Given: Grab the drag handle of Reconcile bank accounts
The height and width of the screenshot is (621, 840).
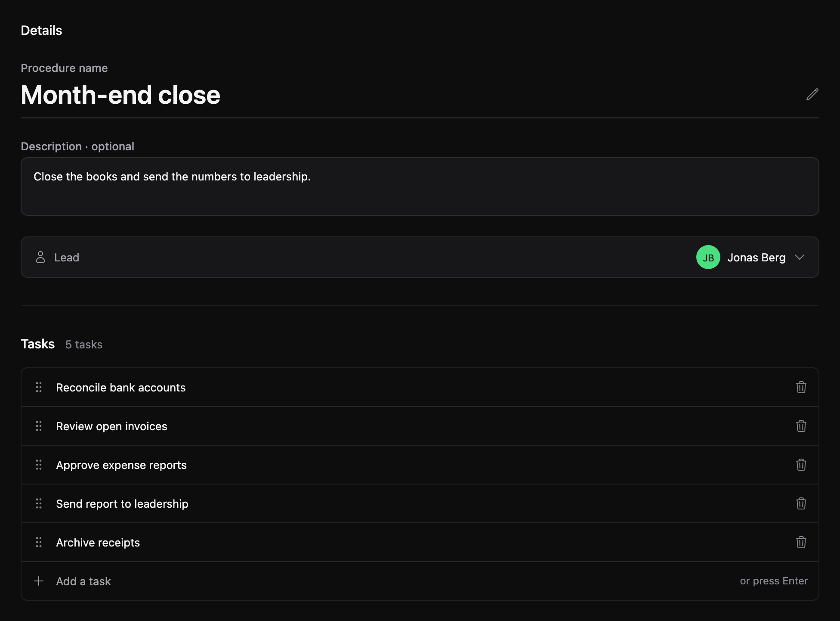Looking at the screenshot, I should 39,387.
